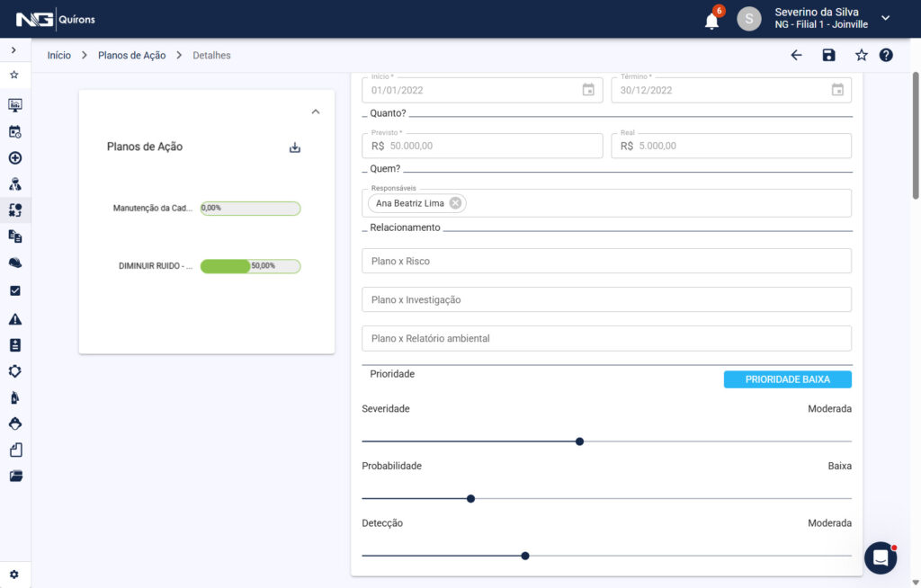Expand the left sidebar with the chevron

tap(13, 50)
